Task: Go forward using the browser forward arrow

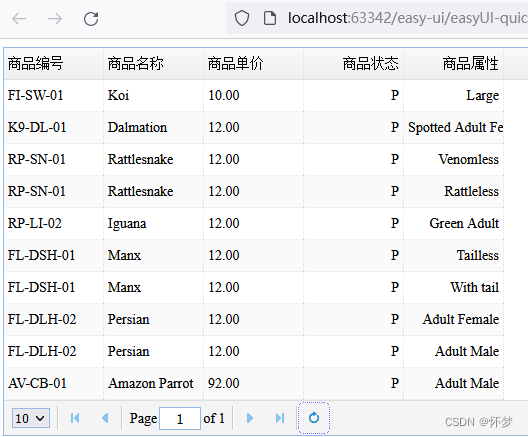Action: point(55,19)
